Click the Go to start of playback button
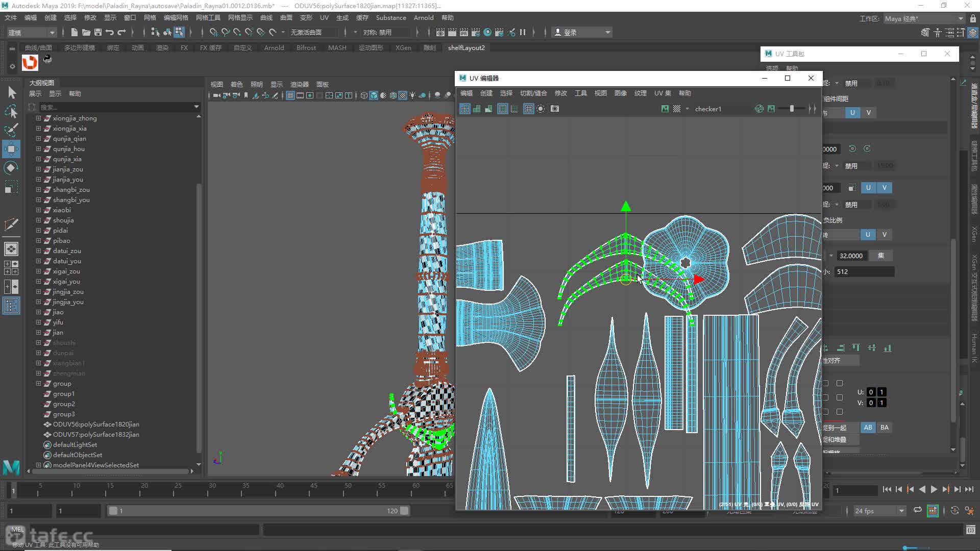Image resolution: width=980 pixels, height=551 pixels. (887, 489)
